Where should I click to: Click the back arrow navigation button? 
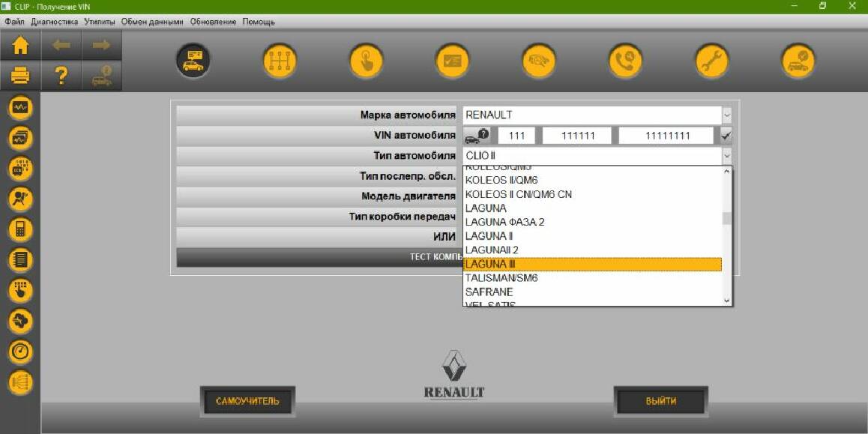[x=61, y=46]
